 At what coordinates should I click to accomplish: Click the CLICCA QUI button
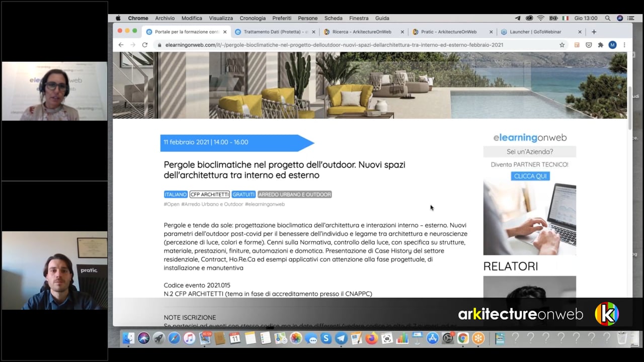tap(530, 176)
